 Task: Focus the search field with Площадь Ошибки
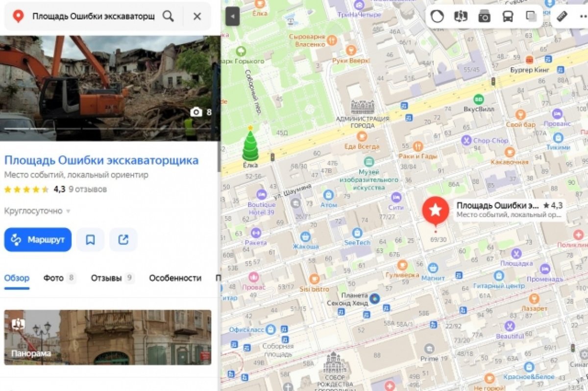tap(93, 16)
